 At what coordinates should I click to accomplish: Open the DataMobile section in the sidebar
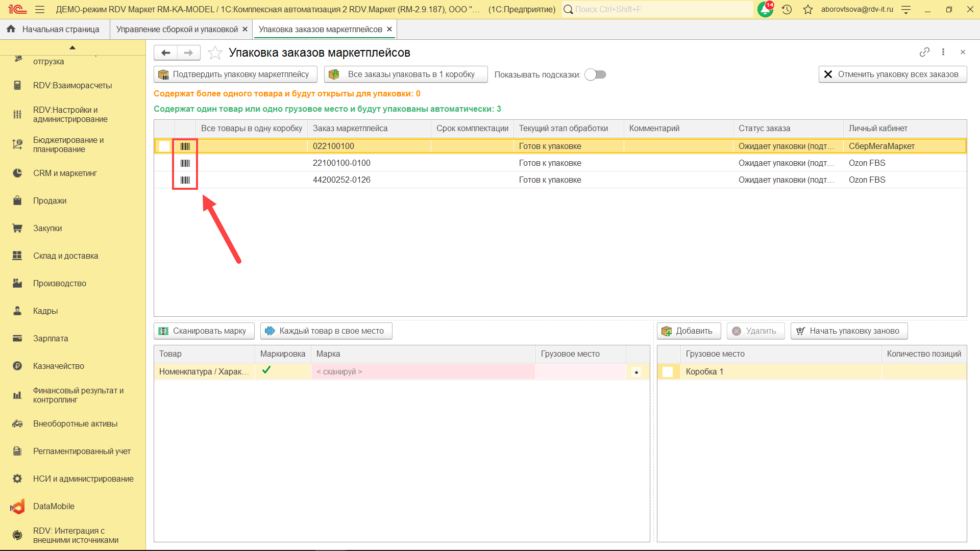54,506
